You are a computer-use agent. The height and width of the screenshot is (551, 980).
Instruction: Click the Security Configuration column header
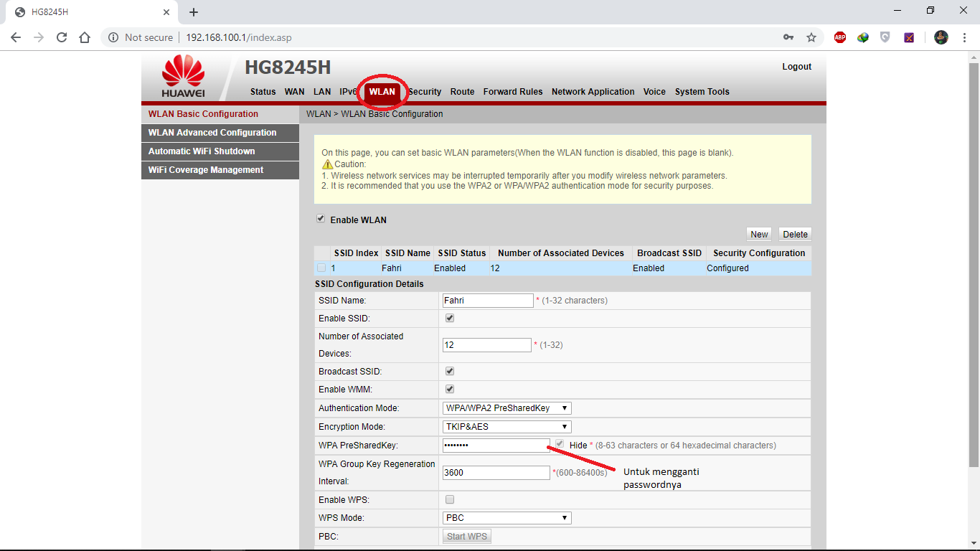[759, 253]
